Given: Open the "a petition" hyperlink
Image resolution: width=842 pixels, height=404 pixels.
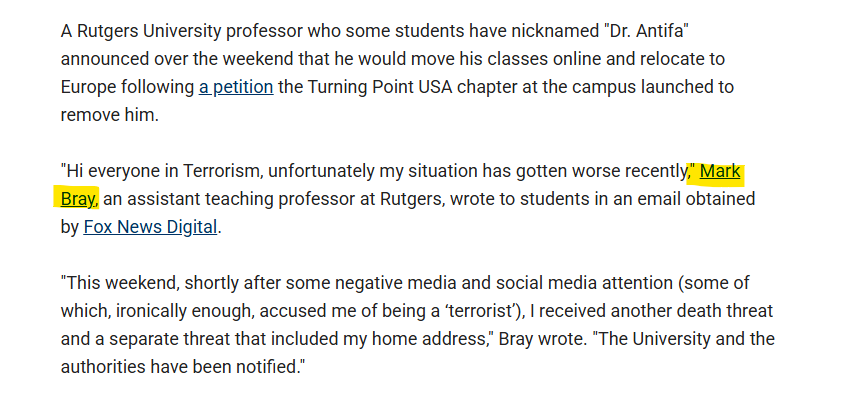Looking at the screenshot, I should 236,87.
